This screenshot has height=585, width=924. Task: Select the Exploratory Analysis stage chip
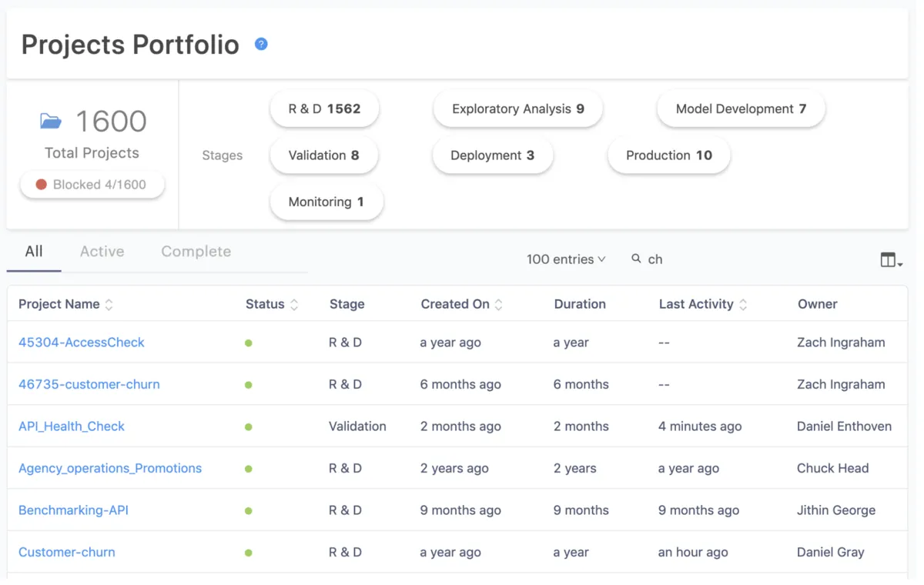(x=517, y=109)
